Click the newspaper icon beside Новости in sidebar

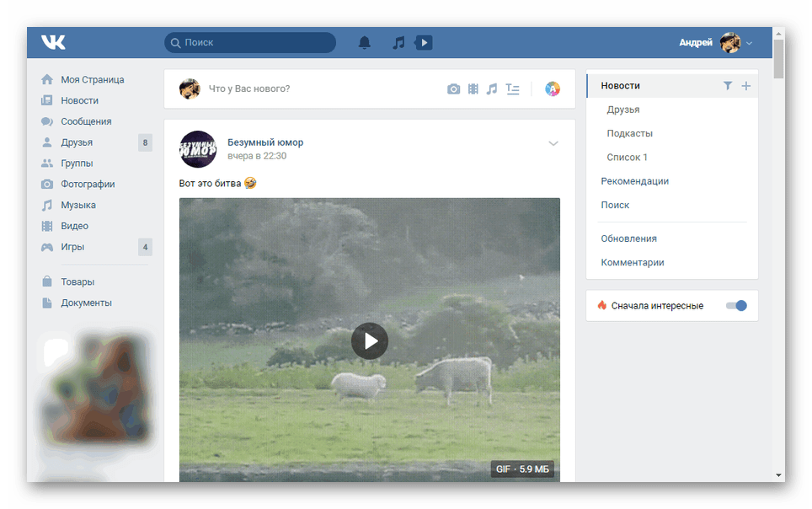[x=47, y=100]
